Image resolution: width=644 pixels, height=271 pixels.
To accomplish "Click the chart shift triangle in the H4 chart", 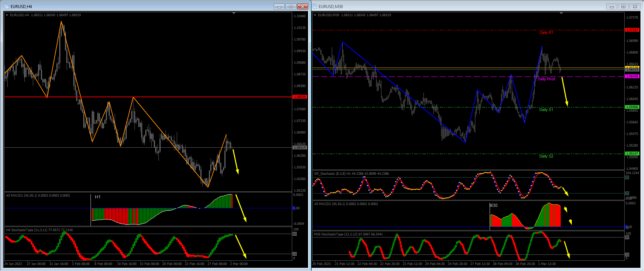I will click(x=234, y=13).
